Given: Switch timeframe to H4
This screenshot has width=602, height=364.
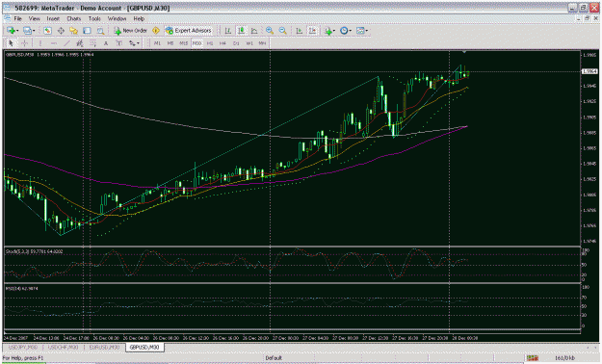Looking at the screenshot, I should (x=222, y=43).
